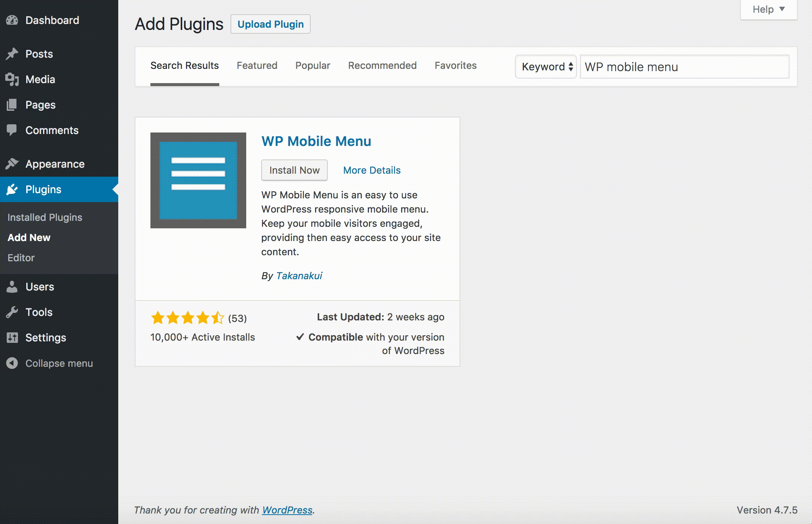812x524 pixels.
Task: Select Add New submenu item
Action: point(29,238)
